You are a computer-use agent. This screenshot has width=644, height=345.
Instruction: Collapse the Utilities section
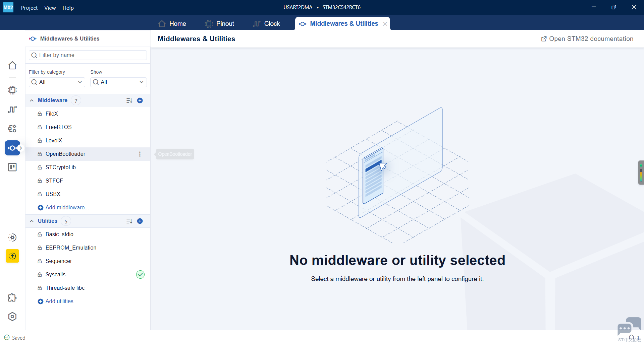pyautogui.click(x=32, y=221)
